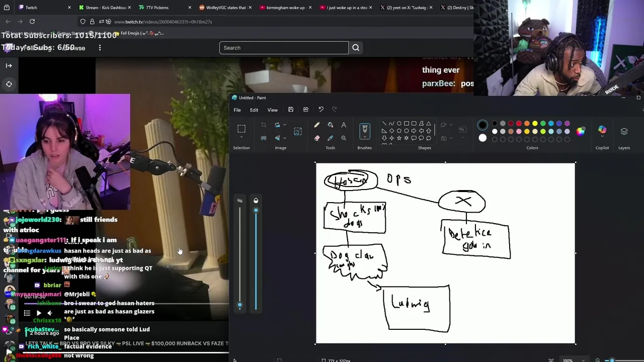The width and height of the screenshot is (644, 362).
Task: Open Edit colors rainbow wheel
Action: click(x=580, y=132)
